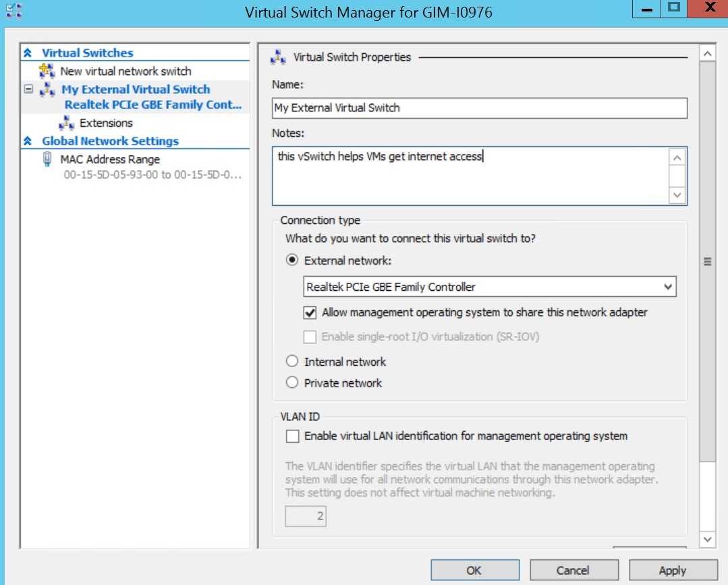Enable virtual LAN identification checkbox

[x=292, y=437]
